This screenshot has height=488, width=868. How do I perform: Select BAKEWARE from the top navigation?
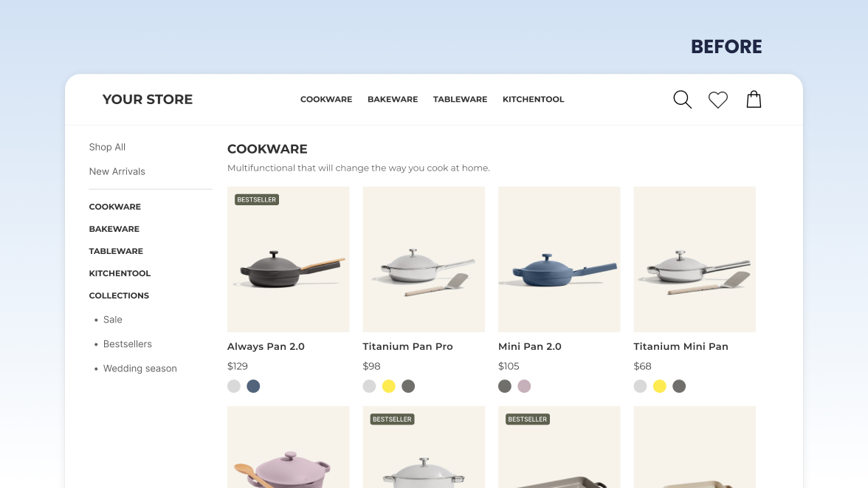tap(393, 99)
